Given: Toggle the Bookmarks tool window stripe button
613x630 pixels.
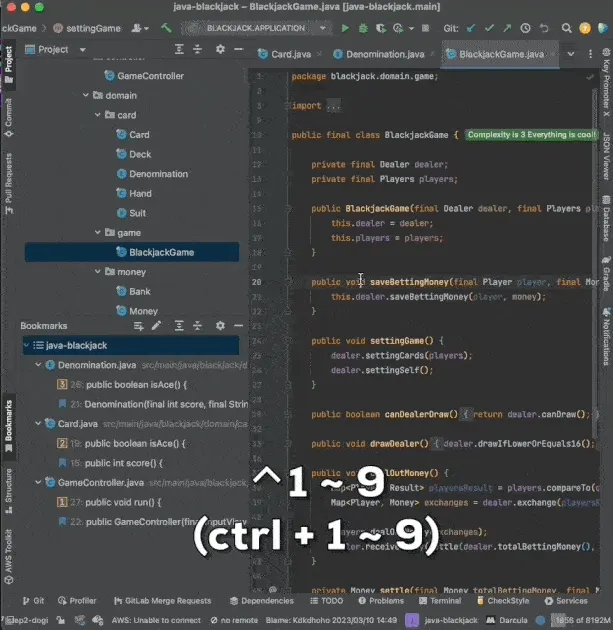Looking at the screenshot, I should click(x=9, y=420).
